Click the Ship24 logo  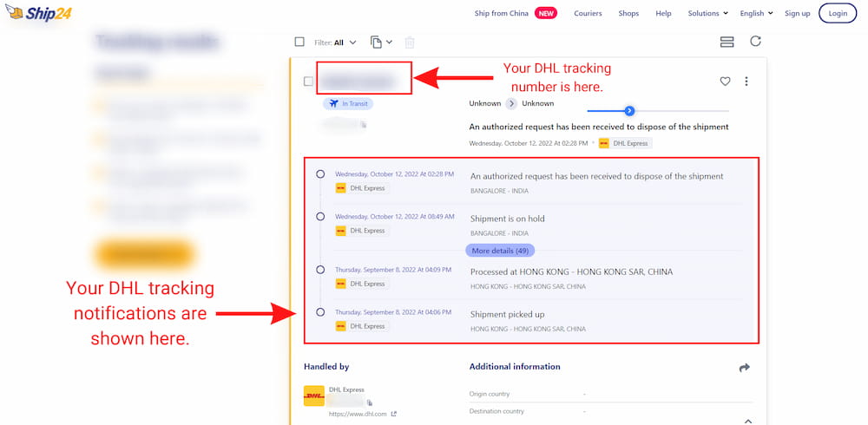tap(39, 12)
